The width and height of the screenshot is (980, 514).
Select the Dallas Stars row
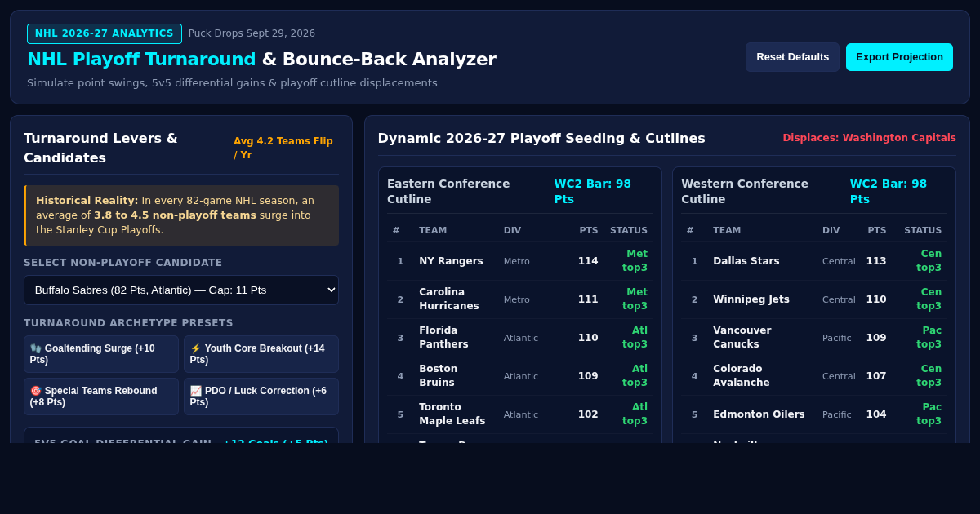pos(814,261)
